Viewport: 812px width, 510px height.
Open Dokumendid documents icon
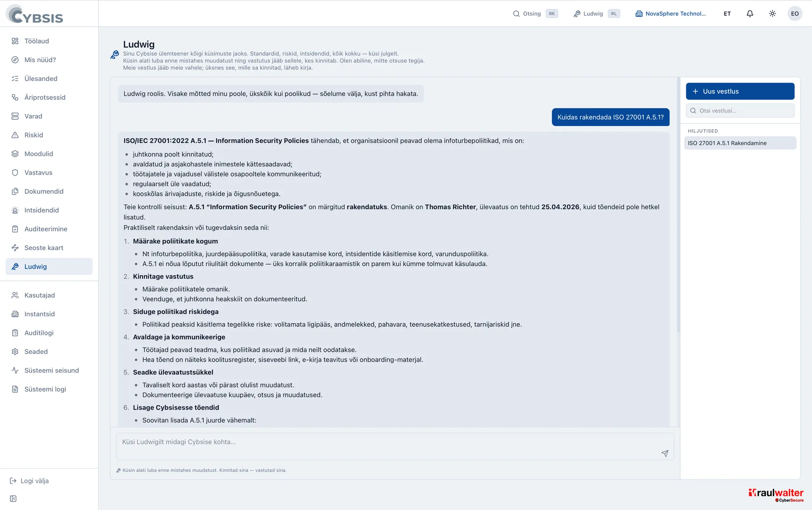(15, 192)
